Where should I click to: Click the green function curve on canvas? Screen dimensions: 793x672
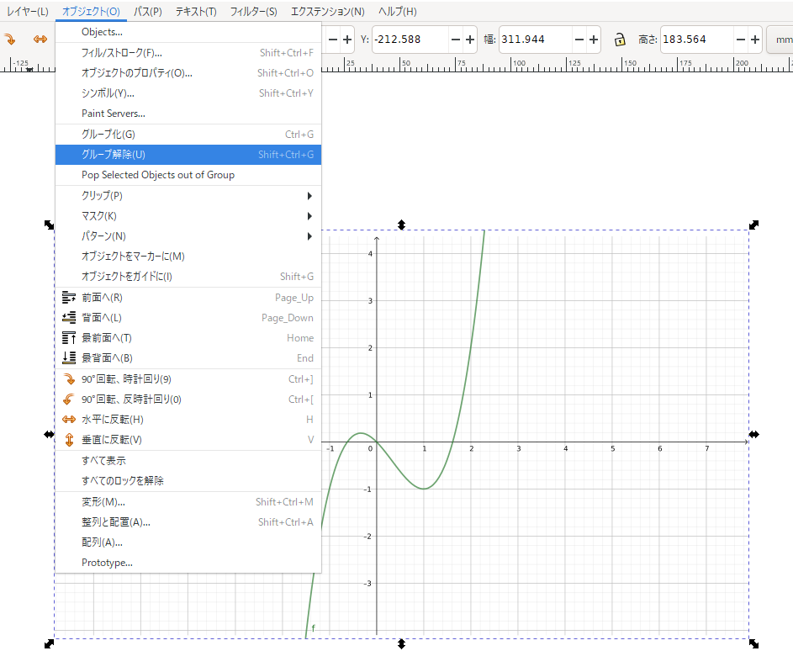coord(424,488)
